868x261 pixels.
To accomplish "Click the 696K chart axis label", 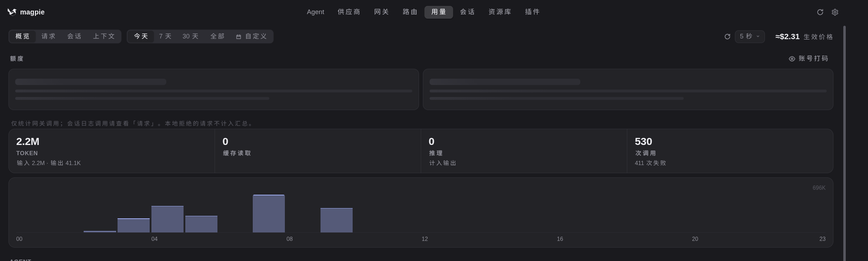I will 819,188.
